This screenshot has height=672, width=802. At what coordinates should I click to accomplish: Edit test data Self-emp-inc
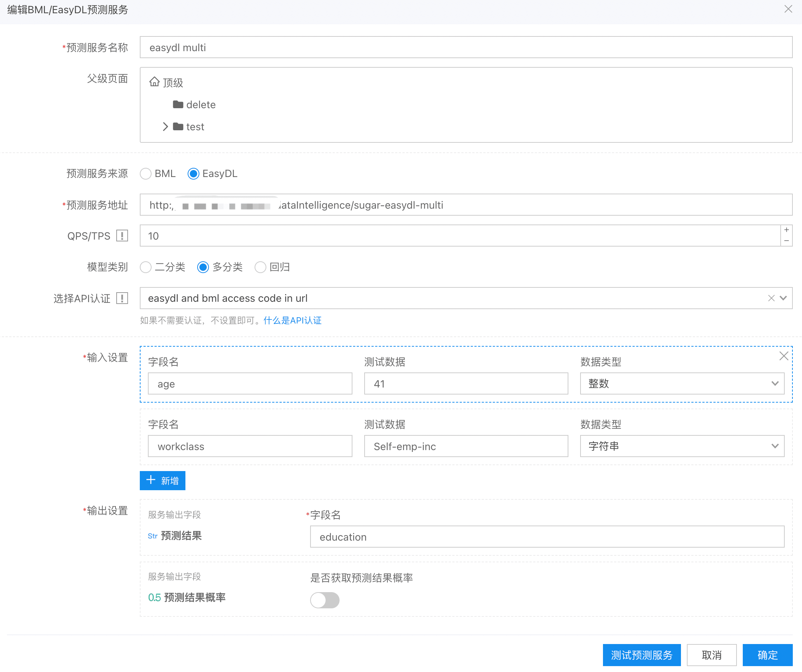click(466, 446)
